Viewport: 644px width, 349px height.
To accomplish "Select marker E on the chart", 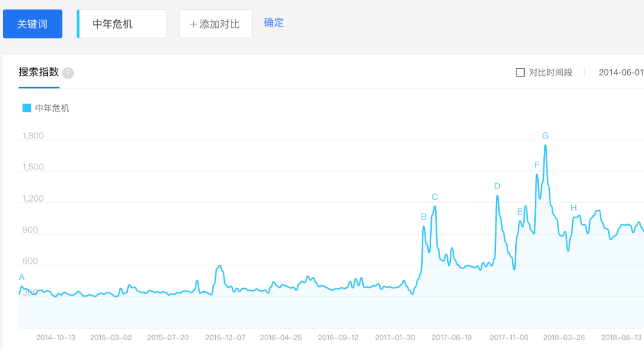I will coord(519,212).
